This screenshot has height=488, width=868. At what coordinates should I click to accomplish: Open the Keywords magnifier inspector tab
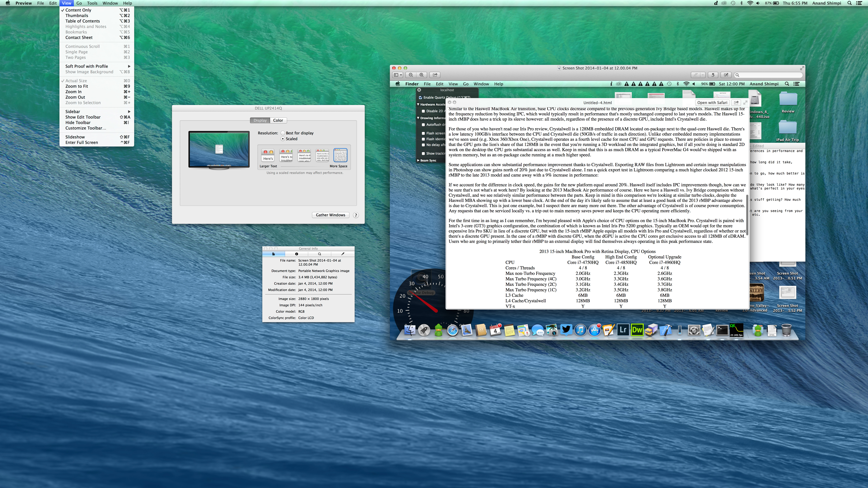click(x=319, y=254)
